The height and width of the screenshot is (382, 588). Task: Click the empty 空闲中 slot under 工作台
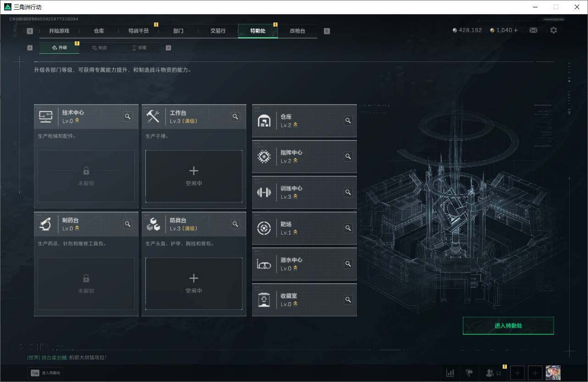click(x=194, y=176)
